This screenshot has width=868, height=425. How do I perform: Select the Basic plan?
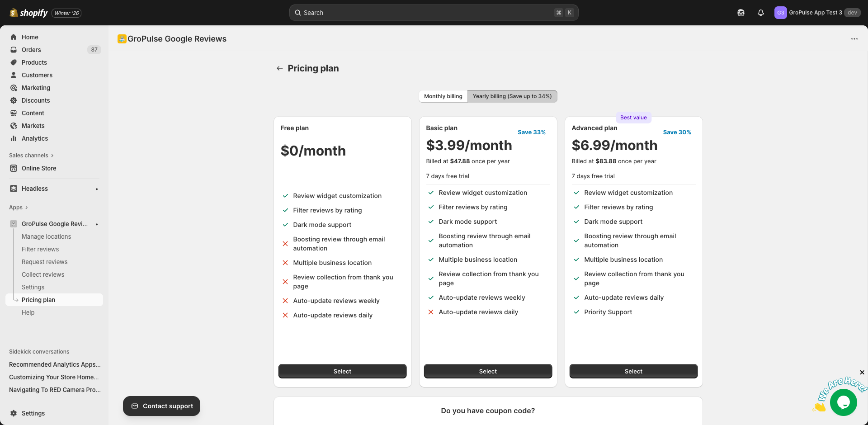(x=488, y=371)
